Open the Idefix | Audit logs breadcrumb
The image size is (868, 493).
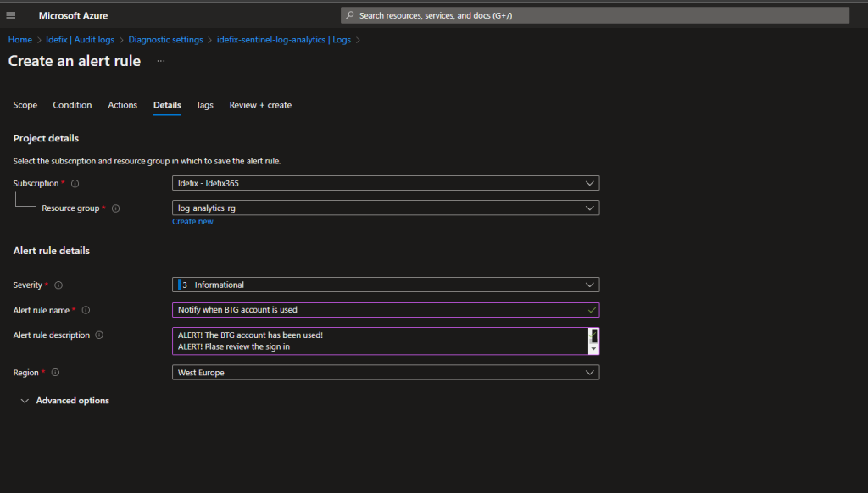point(80,40)
